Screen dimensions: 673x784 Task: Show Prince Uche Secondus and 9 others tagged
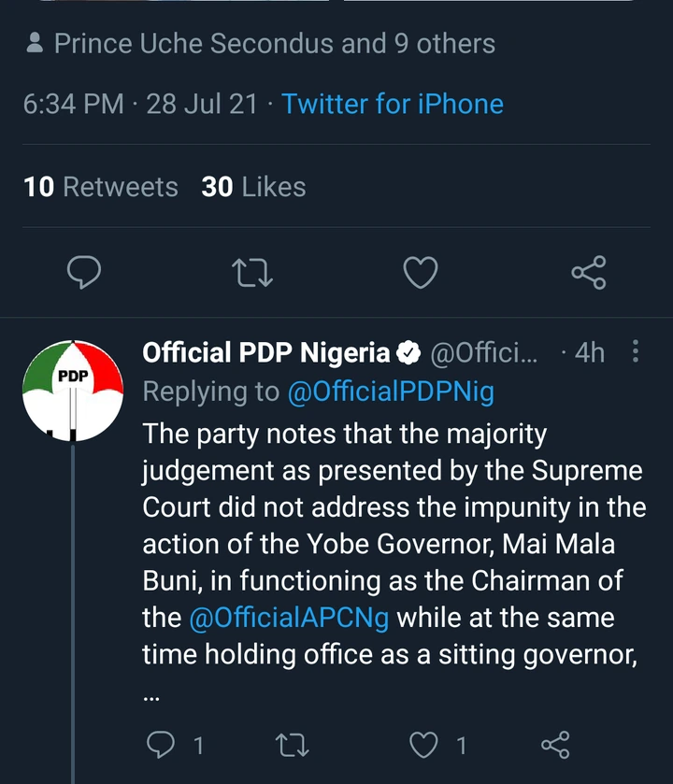[x=274, y=44]
